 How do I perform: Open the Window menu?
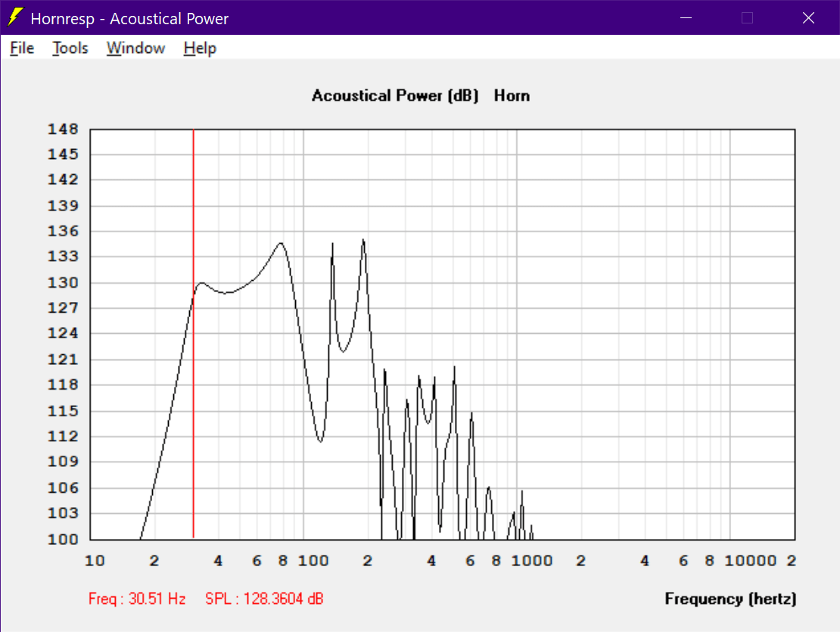coord(135,48)
